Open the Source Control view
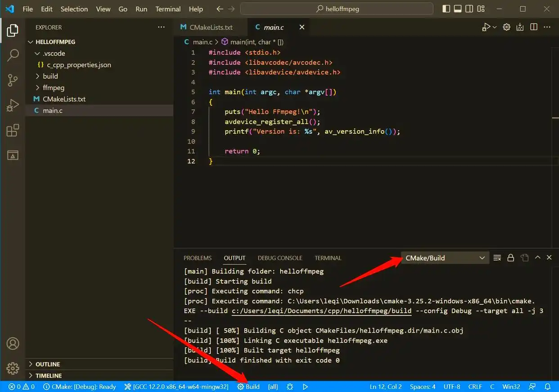Viewport: 559px width, 392px height. click(x=13, y=81)
